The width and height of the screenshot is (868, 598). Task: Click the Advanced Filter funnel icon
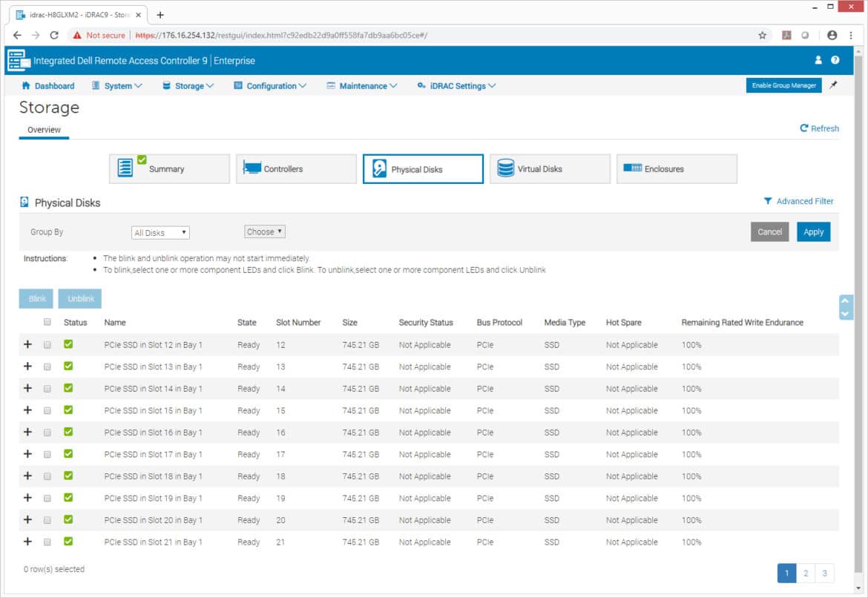pyautogui.click(x=768, y=201)
